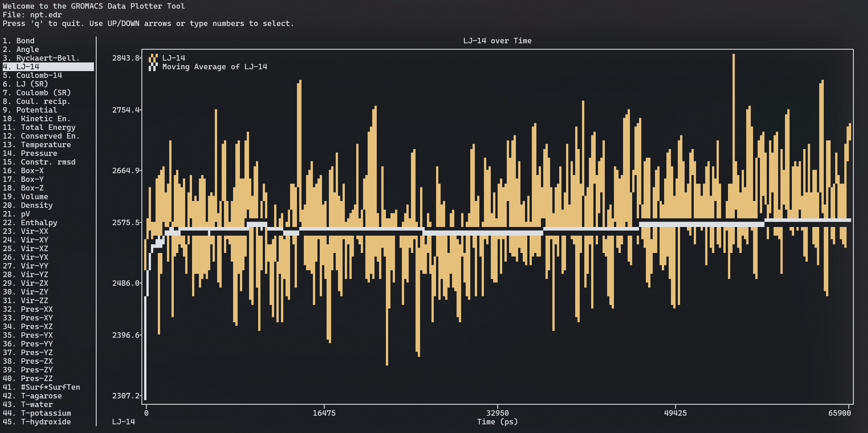Click the 'LJ-14 over Time' chart title
The image size is (868, 433).
[x=497, y=41]
